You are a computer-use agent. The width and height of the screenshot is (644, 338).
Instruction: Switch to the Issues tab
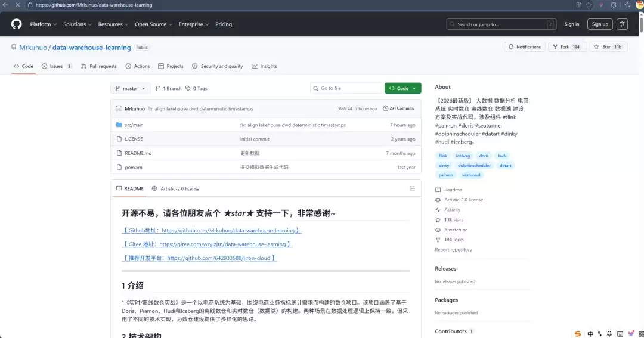click(x=57, y=66)
